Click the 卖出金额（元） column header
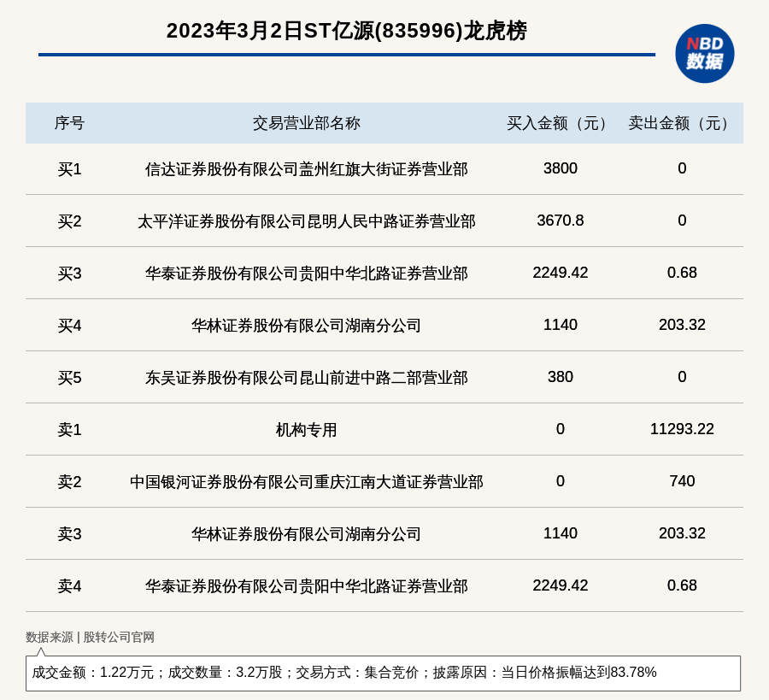 pos(682,123)
